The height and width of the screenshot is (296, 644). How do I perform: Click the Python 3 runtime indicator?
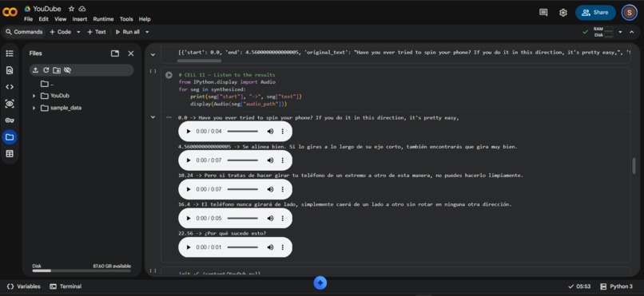(617, 286)
